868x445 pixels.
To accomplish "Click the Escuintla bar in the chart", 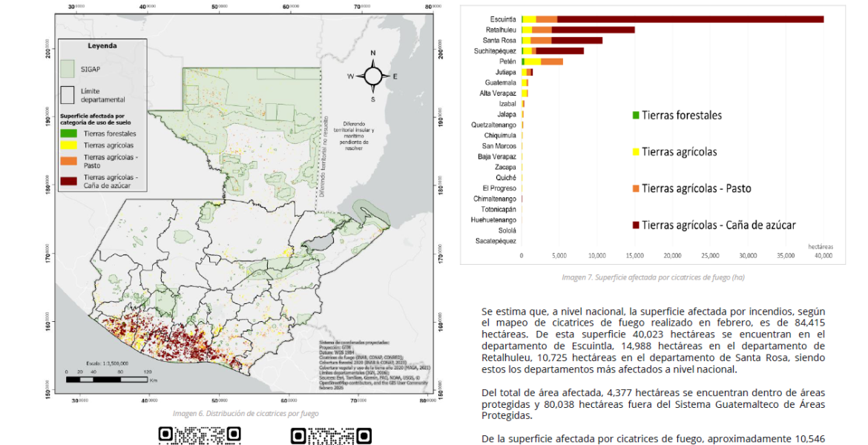I will coord(672,19).
